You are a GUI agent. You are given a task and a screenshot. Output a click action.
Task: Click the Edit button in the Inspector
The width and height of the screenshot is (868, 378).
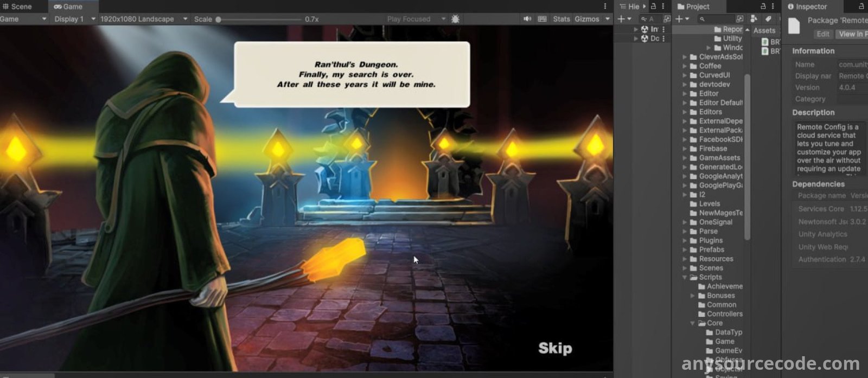(x=822, y=34)
